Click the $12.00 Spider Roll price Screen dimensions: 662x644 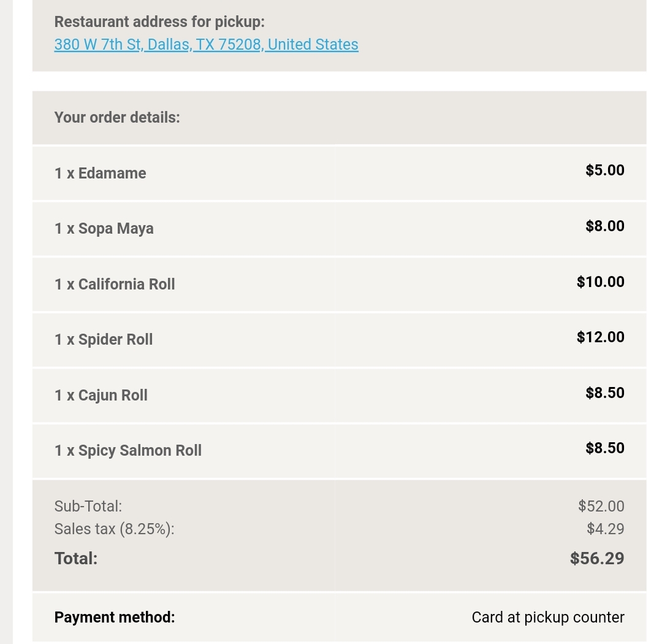600,337
